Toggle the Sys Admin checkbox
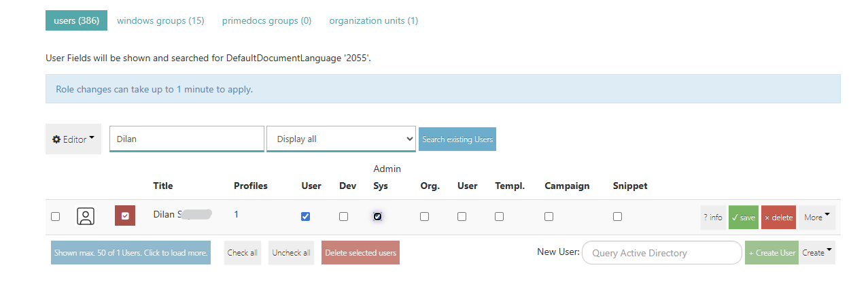Screen dimensions: 868x293 tap(378, 216)
